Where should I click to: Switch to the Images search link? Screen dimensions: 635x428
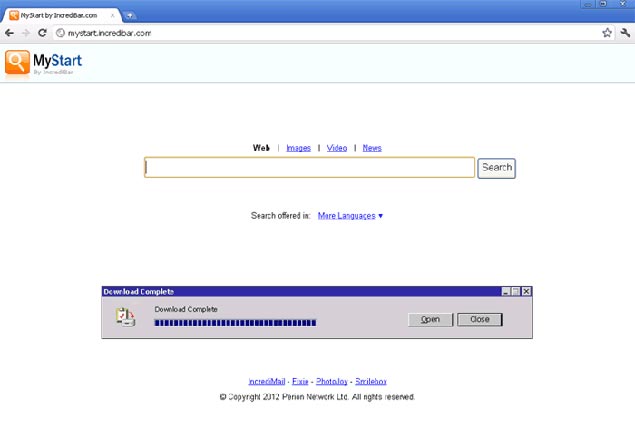tap(298, 148)
